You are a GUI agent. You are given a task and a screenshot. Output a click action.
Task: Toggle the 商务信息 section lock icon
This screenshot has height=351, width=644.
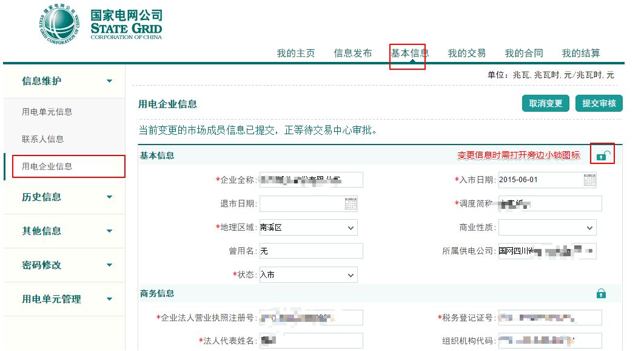tap(601, 293)
